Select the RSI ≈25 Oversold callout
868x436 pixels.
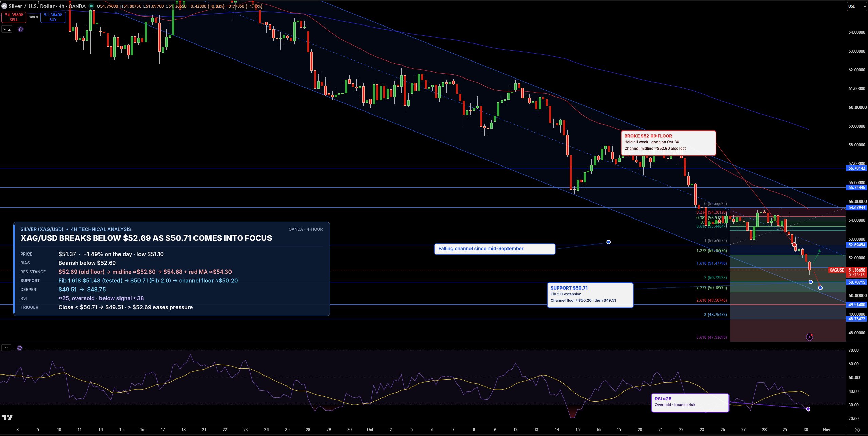point(690,403)
